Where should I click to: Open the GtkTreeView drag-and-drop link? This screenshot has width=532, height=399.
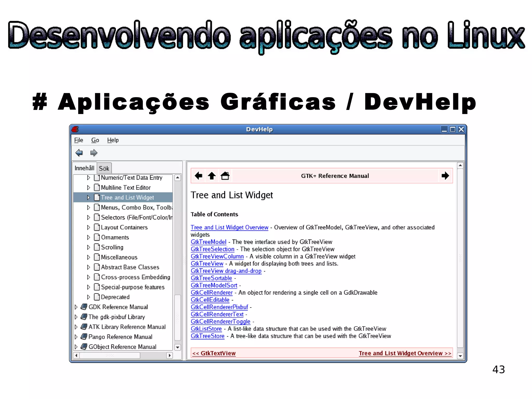pos(226,271)
